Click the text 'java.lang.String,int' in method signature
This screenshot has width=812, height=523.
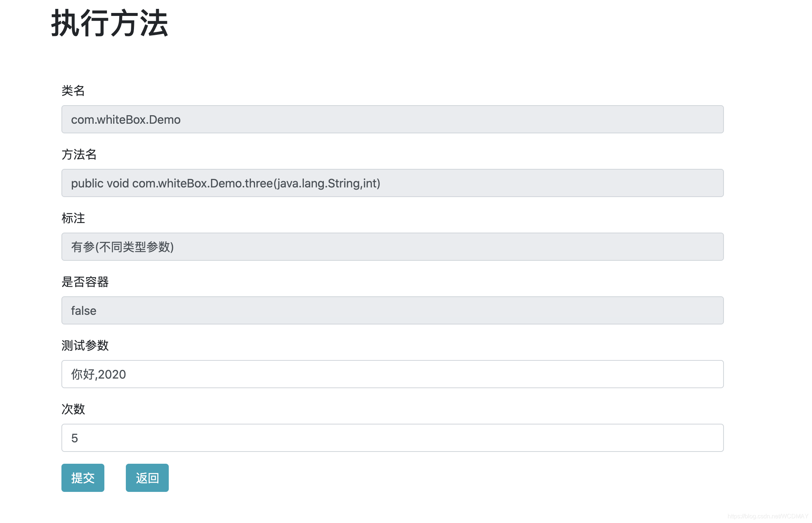coord(327,183)
